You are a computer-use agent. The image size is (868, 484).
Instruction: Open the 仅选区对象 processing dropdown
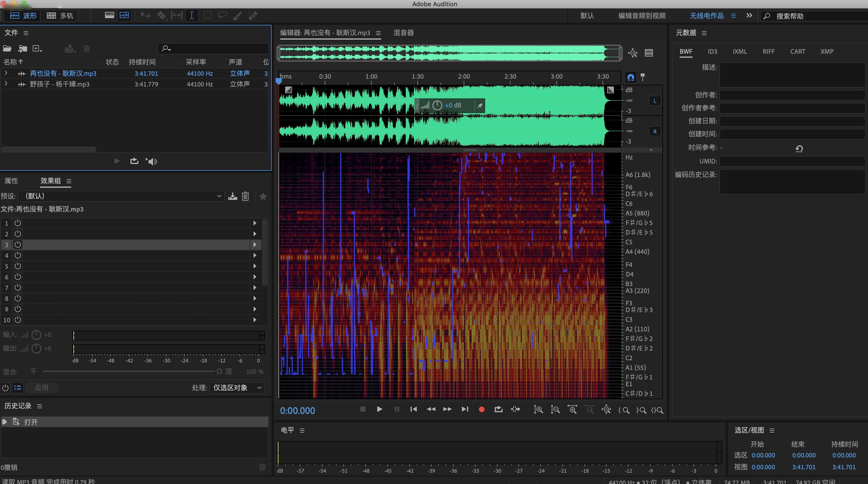click(x=237, y=388)
